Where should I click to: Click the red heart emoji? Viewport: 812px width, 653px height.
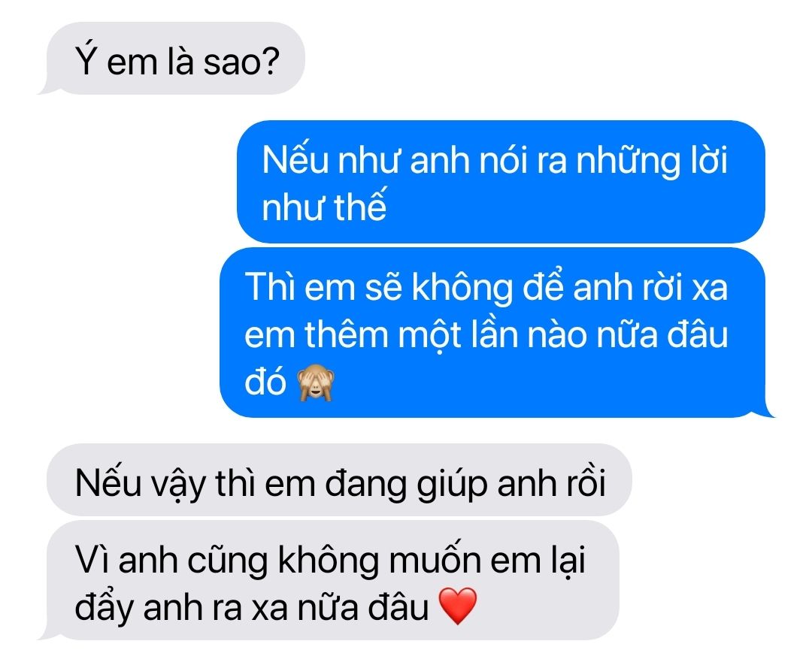[457, 606]
